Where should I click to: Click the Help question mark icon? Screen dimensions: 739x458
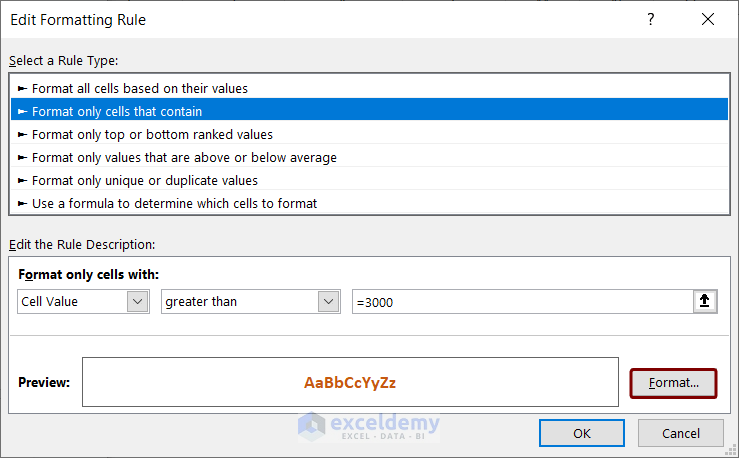[x=651, y=20]
